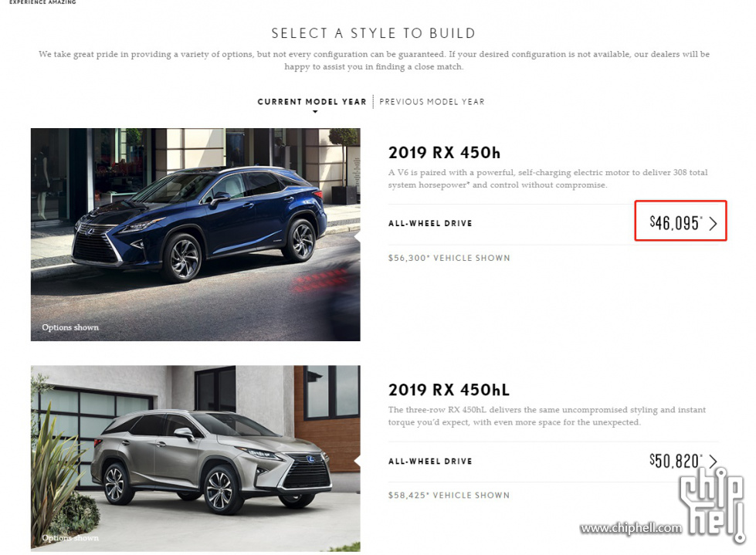Click the All-Wheel Drive label for RX 450hL

[x=430, y=461]
